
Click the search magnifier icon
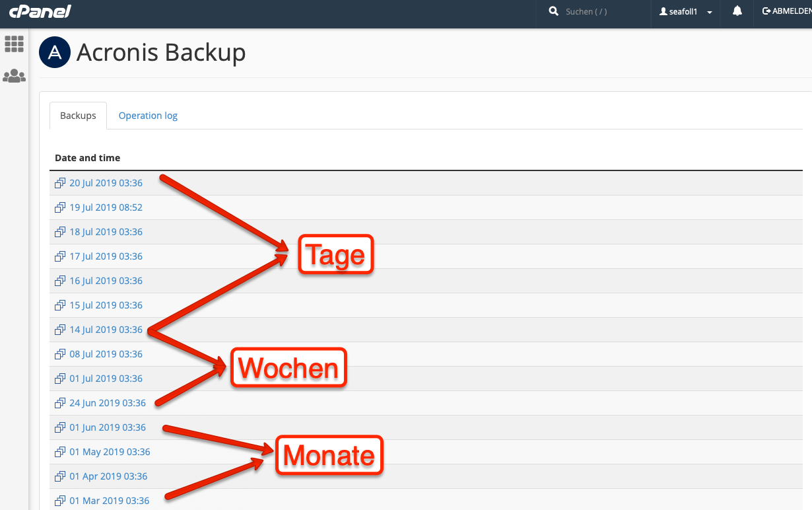[553, 11]
